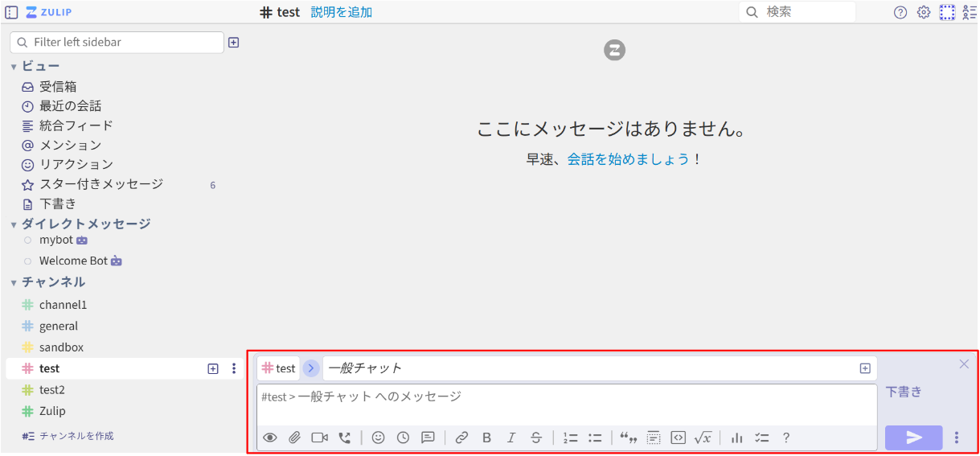Screen dimensions: 980x456
Task: Insert bulleted list
Action: 595,438
